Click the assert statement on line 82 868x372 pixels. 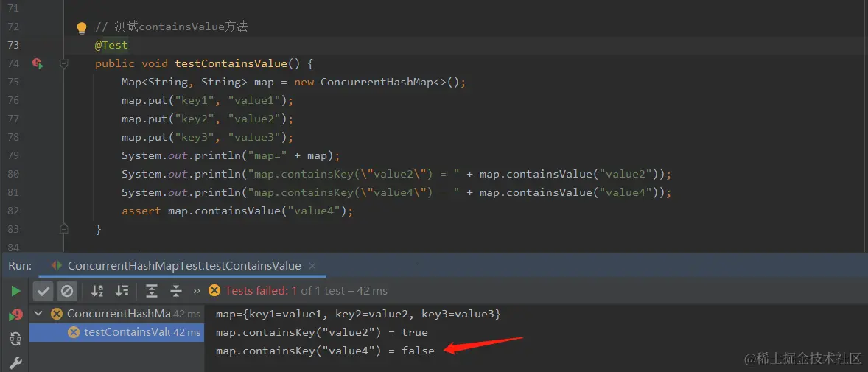pos(237,211)
